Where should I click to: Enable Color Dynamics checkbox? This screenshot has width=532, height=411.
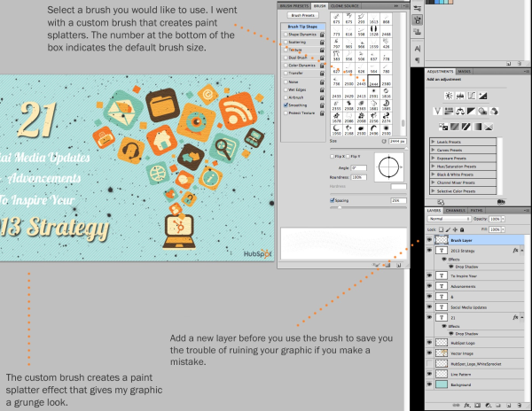pyautogui.click(x=286, y=66)
